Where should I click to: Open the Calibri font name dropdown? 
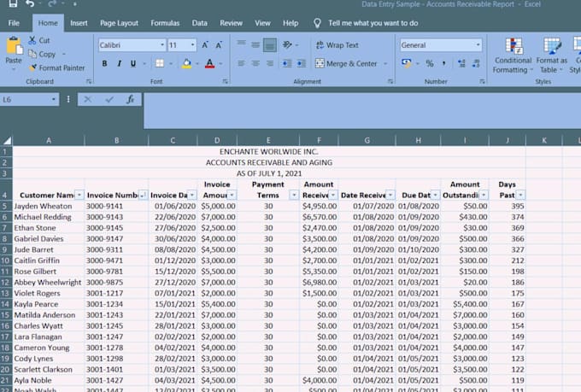(x=162, y=45)
